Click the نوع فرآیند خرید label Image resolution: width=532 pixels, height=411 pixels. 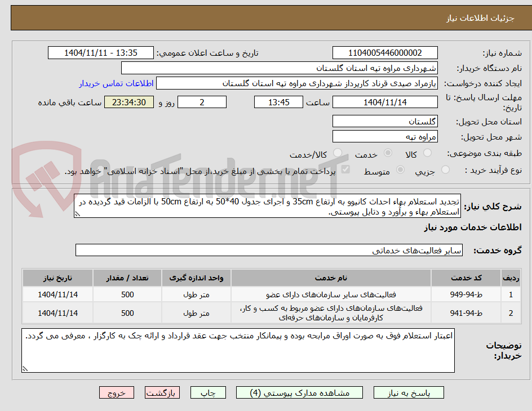click(x=493, y=170)
